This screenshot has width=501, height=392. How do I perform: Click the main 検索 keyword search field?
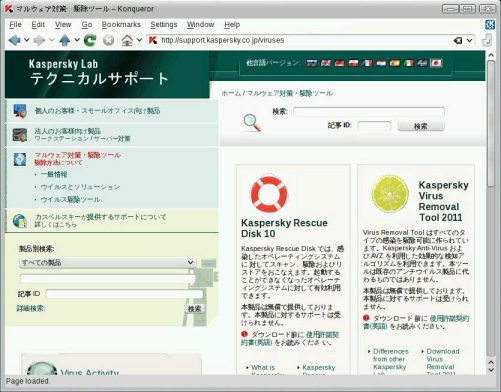(x=369, y=112)
